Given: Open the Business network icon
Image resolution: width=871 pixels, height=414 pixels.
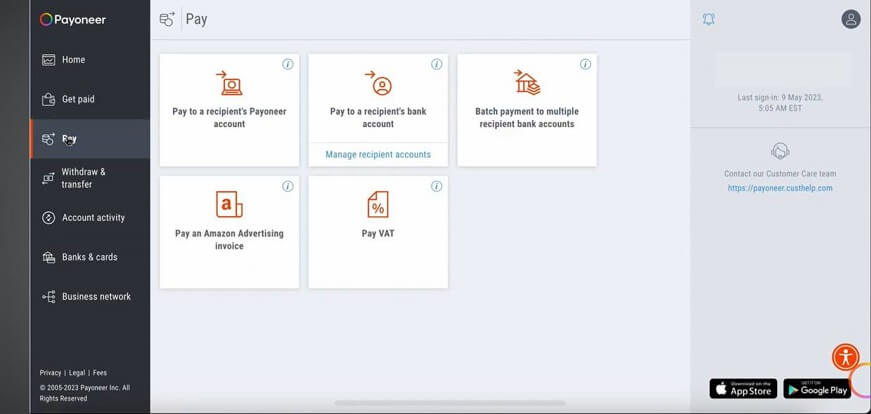Looking at the screenshot, I should pos(48,297).
